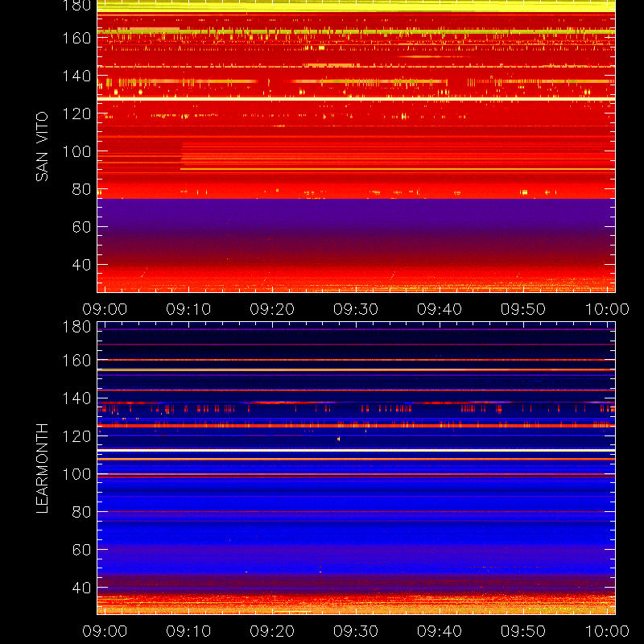Pick the 80 tick label on Learmonth axis

(x=81, y=512)
